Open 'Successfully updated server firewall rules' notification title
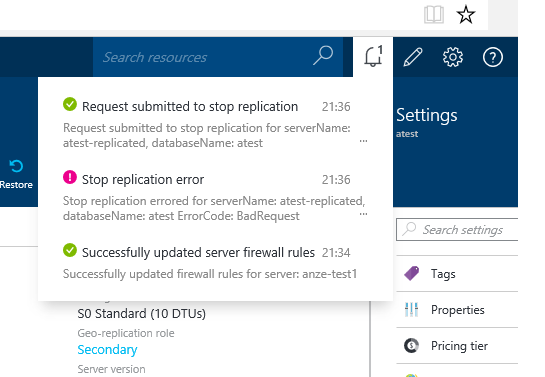 pos(198,252)
